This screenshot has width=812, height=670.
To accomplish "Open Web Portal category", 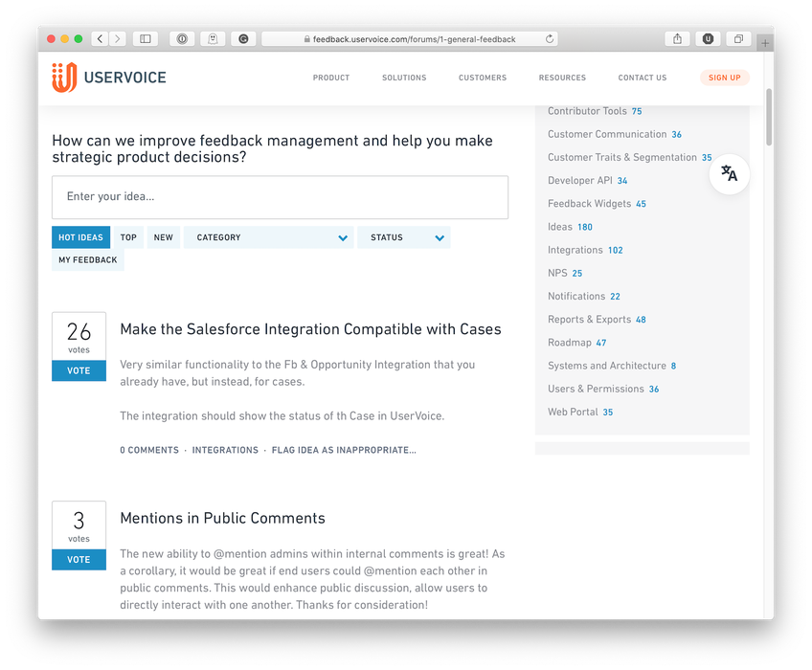I will click(x=580, y=412).
